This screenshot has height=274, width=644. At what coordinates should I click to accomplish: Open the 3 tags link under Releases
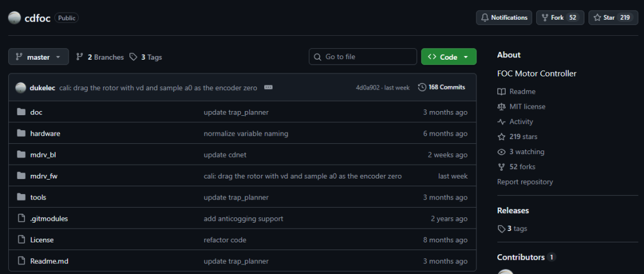(512, 229)
